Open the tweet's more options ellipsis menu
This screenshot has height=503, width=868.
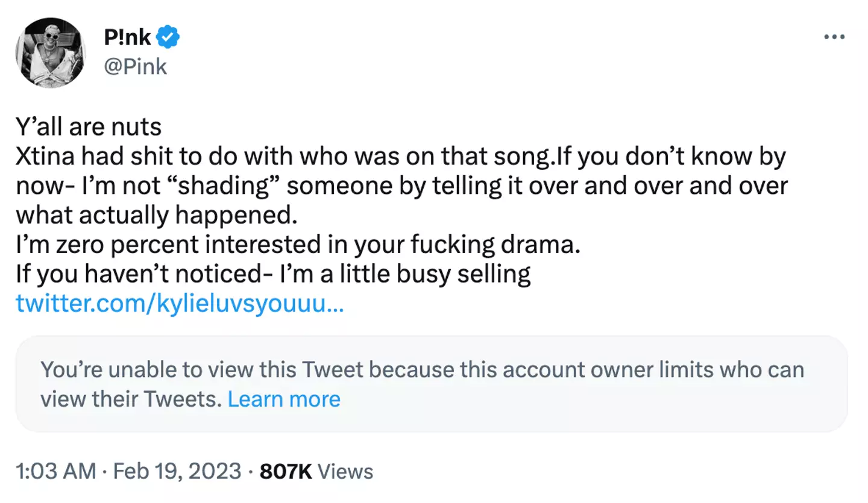pyautogui.click(x=834, y=37)
